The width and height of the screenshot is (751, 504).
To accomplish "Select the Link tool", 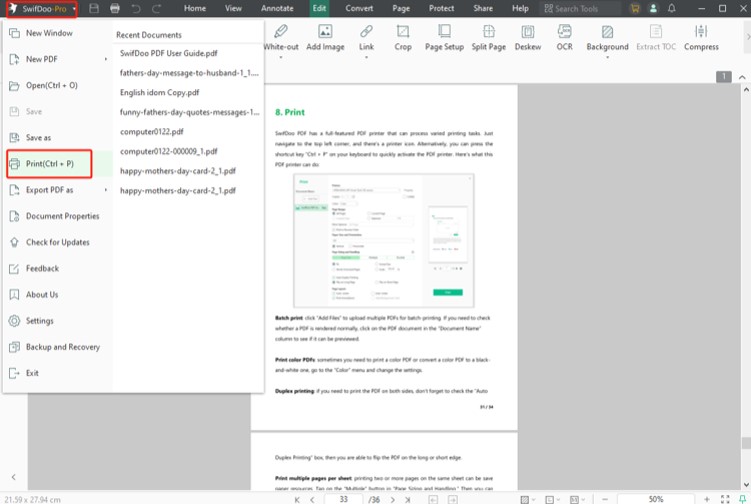I will [x=366, y=38].
